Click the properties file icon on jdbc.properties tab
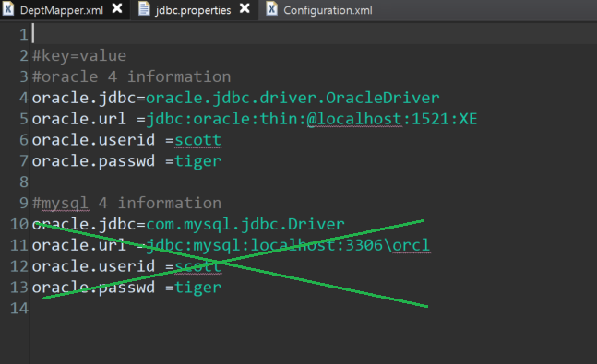This screenshot has height=364, width=597. [x=144, y=8]
